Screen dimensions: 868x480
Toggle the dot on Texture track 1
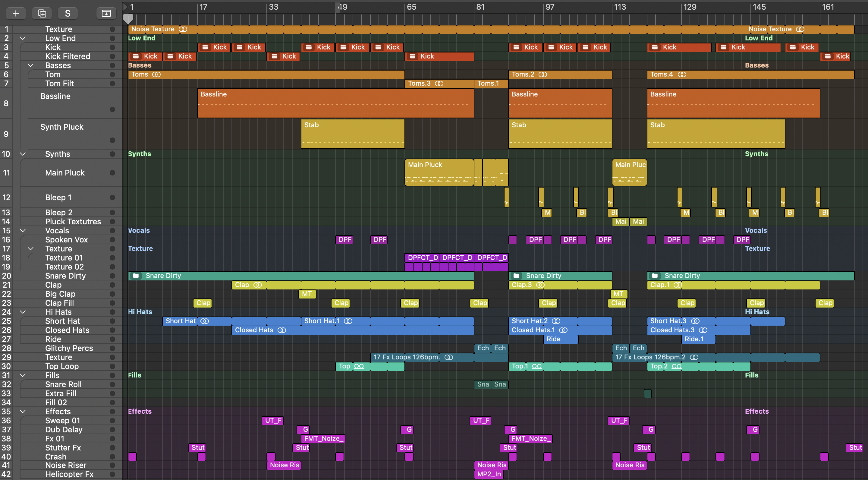tap(112, 29)
